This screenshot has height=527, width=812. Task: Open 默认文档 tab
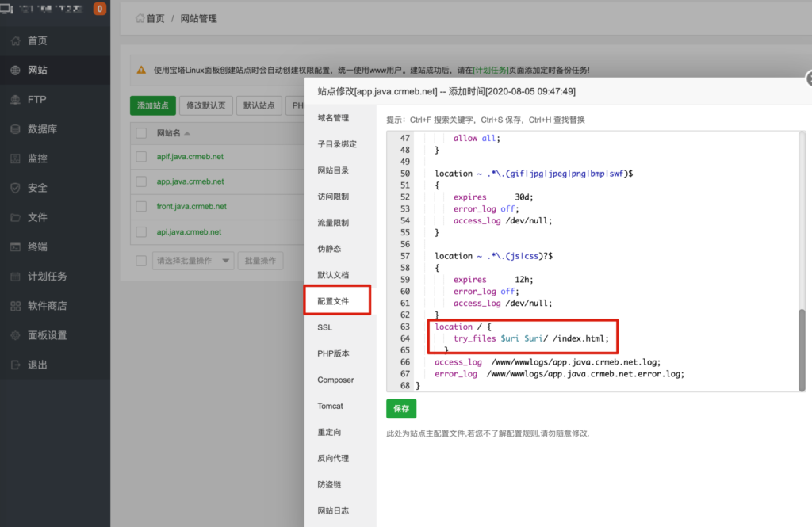333,275
